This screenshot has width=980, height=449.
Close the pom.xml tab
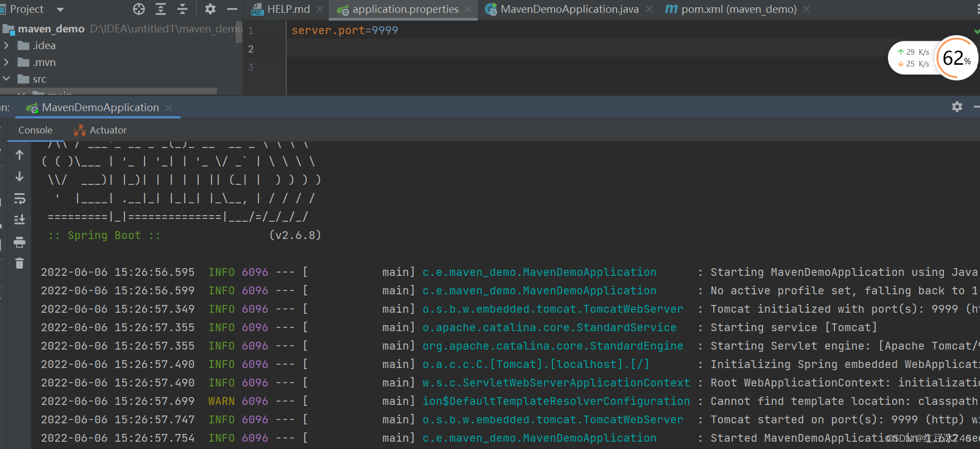[806, 9]
